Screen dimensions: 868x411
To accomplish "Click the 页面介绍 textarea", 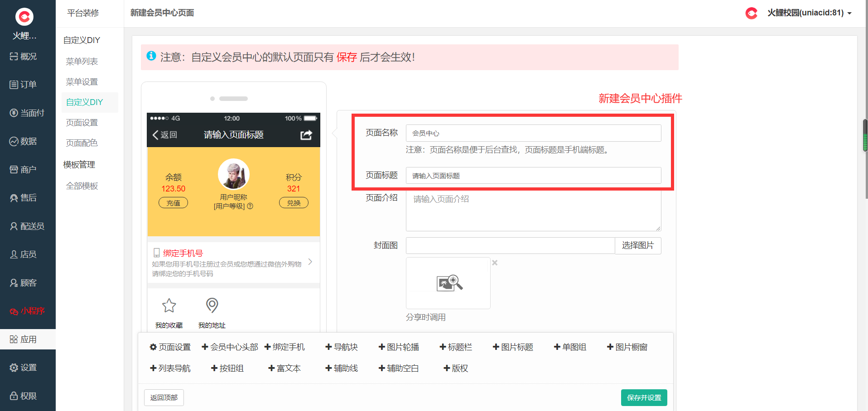I will click(x=533, y=211).
